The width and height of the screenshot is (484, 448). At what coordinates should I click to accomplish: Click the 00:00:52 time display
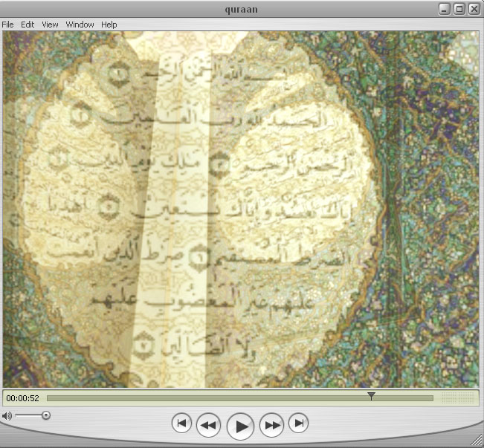pyautogui.click(x=22, y=398)
